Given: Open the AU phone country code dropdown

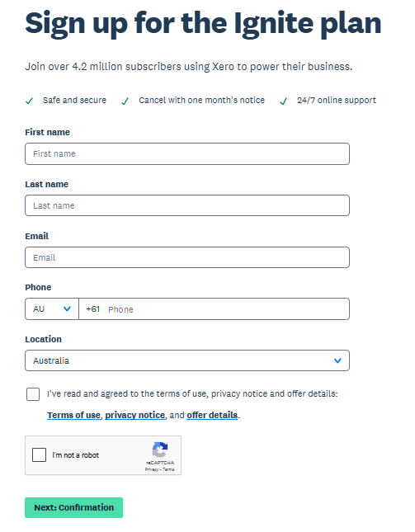Looking at the screenshot, I should point(52,308).
